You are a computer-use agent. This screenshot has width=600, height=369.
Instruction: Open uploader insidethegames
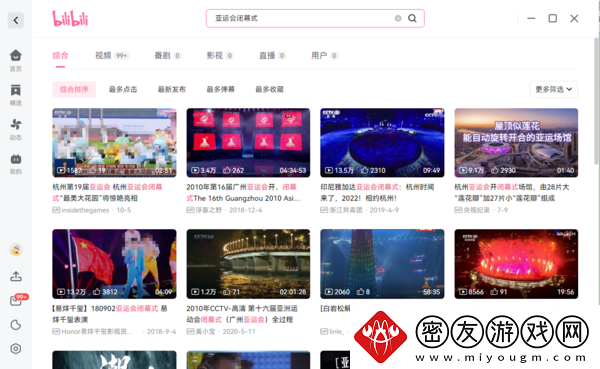(85, 210)
